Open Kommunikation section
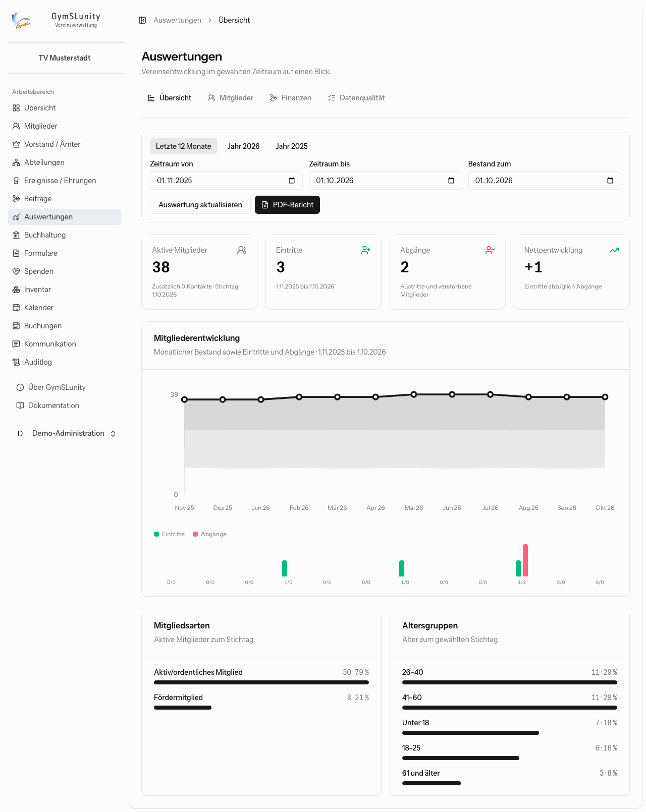 (x=65, y=344)
